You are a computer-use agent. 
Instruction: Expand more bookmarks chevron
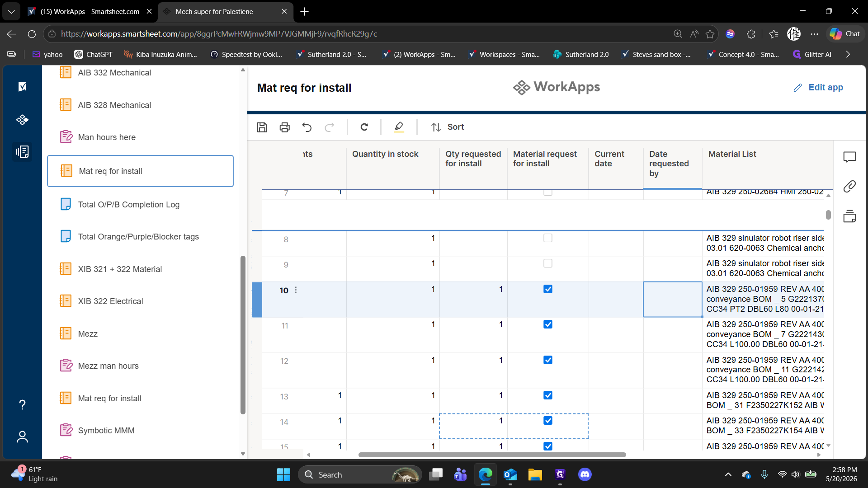(848, 54)
